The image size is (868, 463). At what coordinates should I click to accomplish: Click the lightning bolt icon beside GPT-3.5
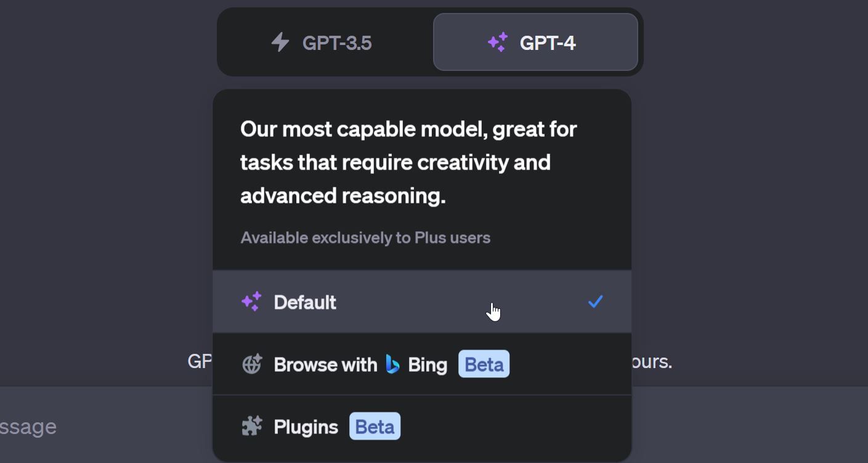[281, 42]
